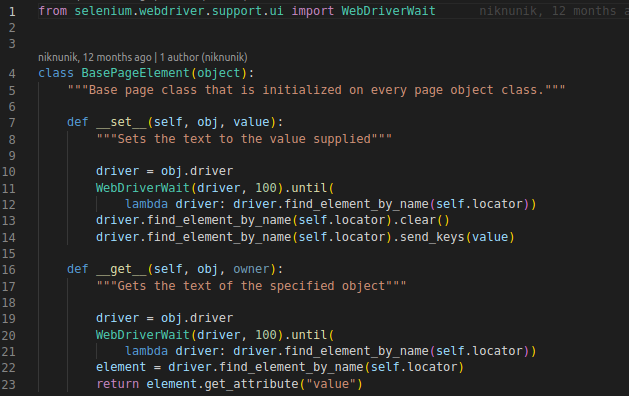The image size is (629, 396).
Task: Click the "return" keyword on line 23
Action: [118, 384]
